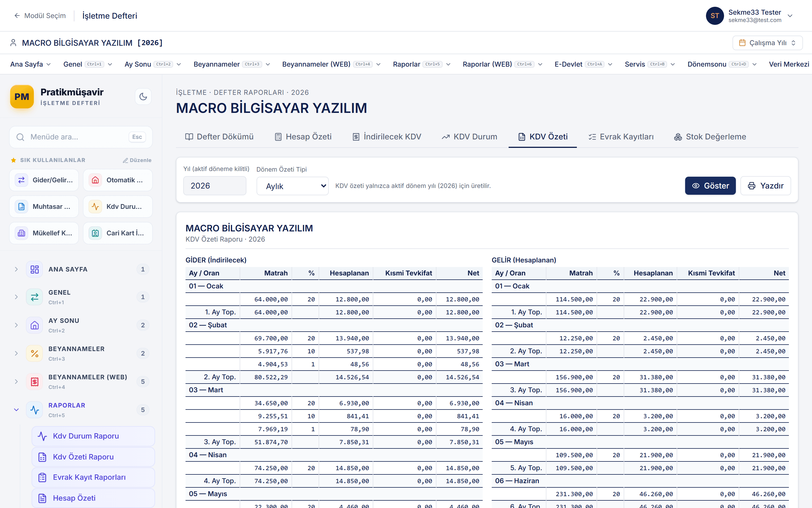Click the Yazdır print button

[x=766, y=186]
